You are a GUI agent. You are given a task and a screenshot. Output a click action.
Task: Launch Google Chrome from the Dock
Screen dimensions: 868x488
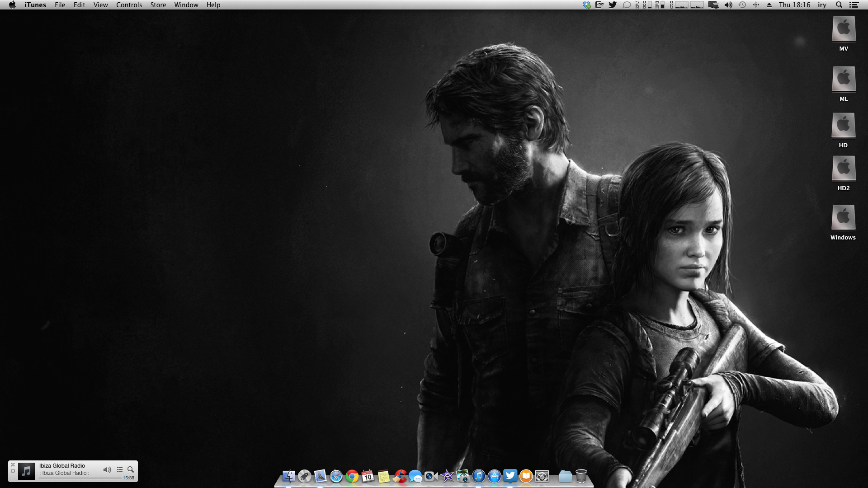[x=352, y=476]
